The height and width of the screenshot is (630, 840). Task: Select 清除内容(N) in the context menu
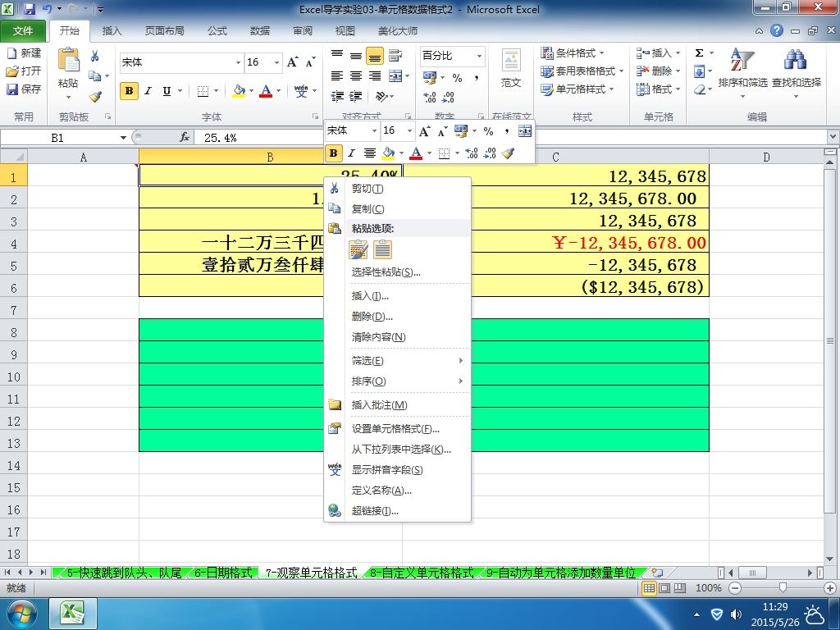pos(398,337)
